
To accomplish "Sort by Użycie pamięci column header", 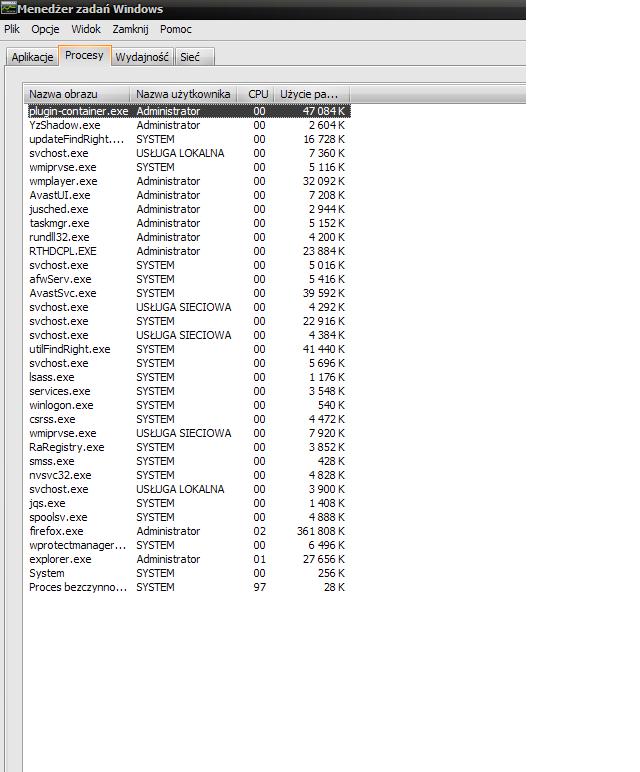I will (x=310, y=93).
